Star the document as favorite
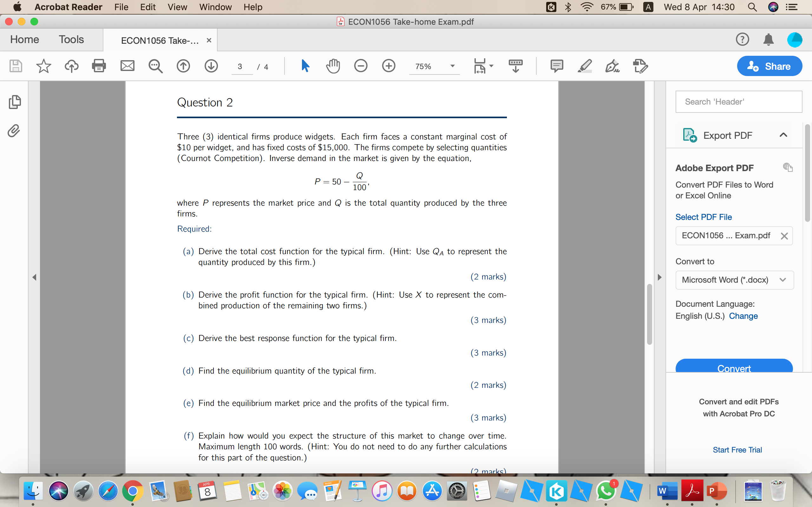 point(43,66)
